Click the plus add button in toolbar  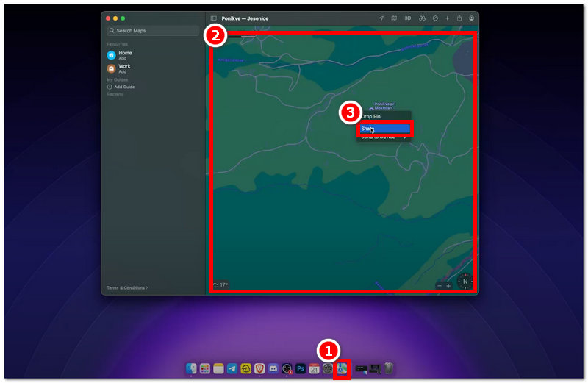pyautogui.click(x=447, y=18)
